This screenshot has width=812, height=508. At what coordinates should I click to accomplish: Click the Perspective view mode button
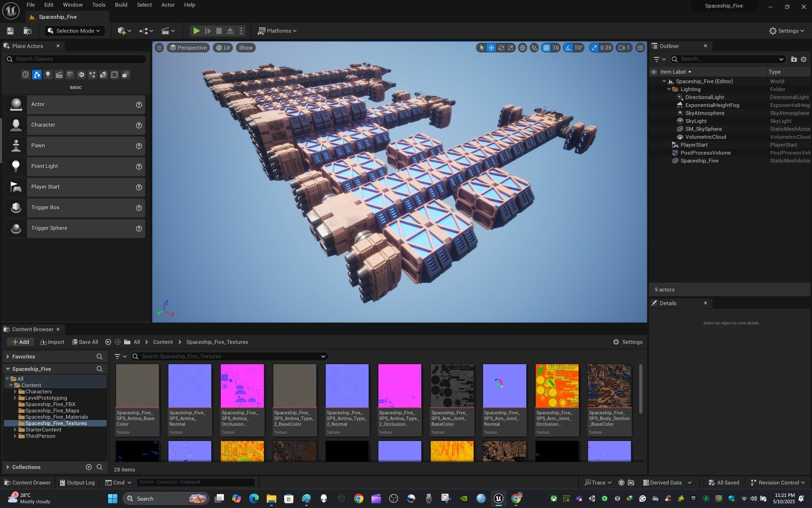(188, 48)
